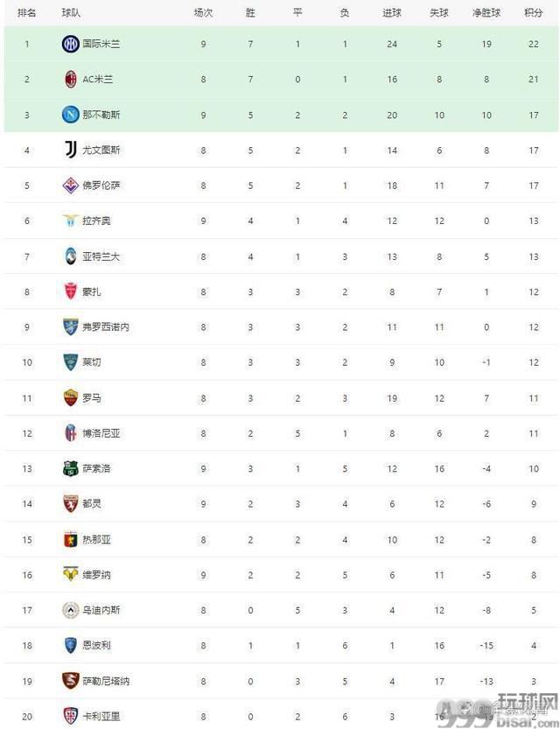Viewport: 560px width, 729px height.
Task: Select the Atalanta club crest
Action: (71, 256)
